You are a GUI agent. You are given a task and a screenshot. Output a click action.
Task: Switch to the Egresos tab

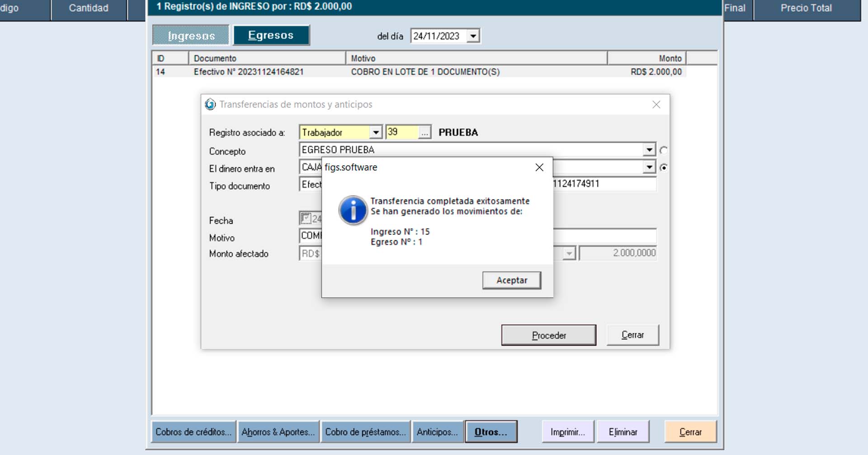coord(271,35)
